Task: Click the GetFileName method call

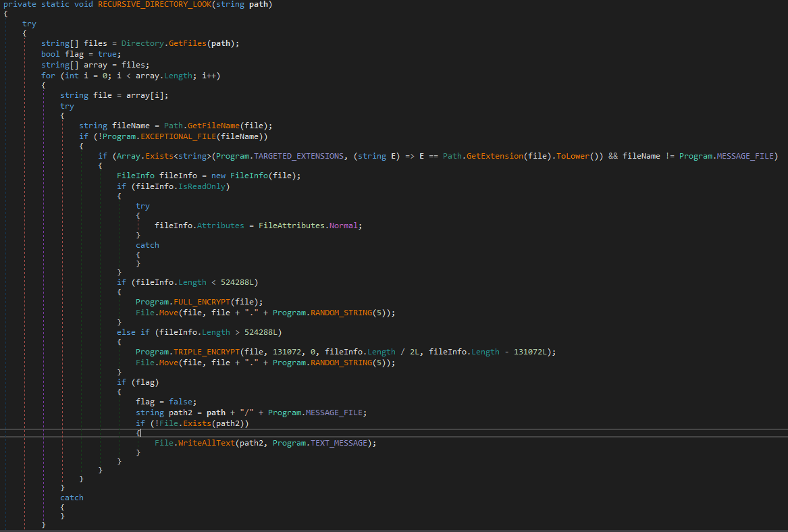Action: [x=213, y=126]
